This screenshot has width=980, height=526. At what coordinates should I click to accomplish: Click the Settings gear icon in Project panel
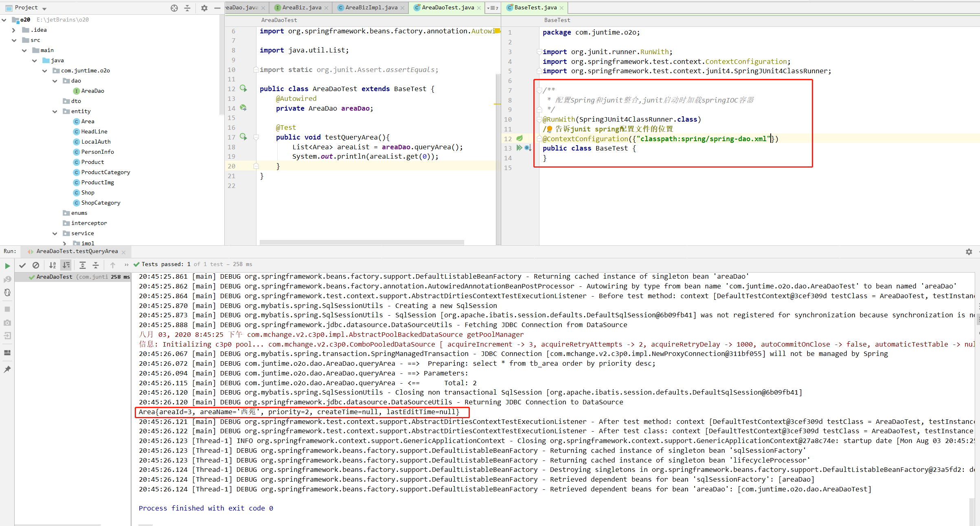(204, 7)
